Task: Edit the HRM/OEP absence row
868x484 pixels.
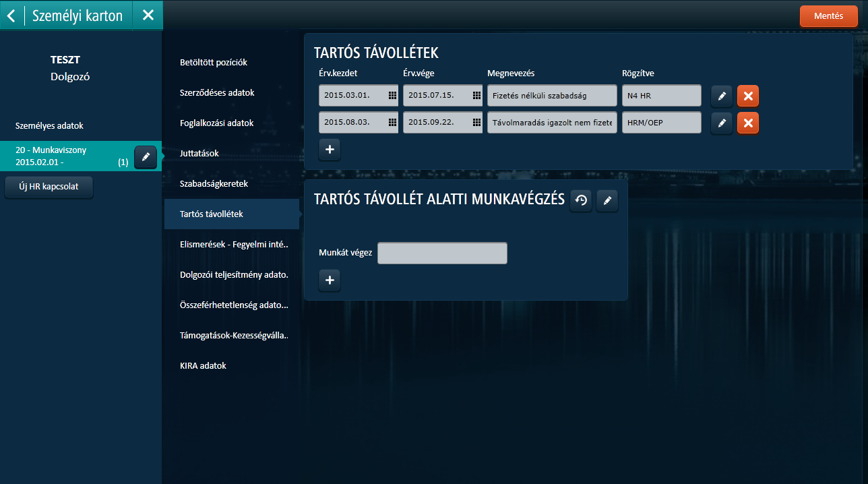Action: [722, 123]
